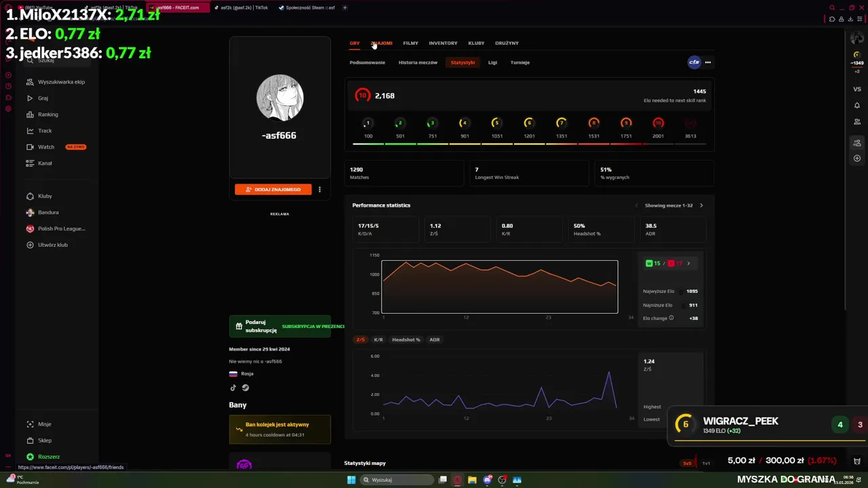The image size is (868, 488).
Task: Open the Steam profile link icon
Action: point(245,388)
